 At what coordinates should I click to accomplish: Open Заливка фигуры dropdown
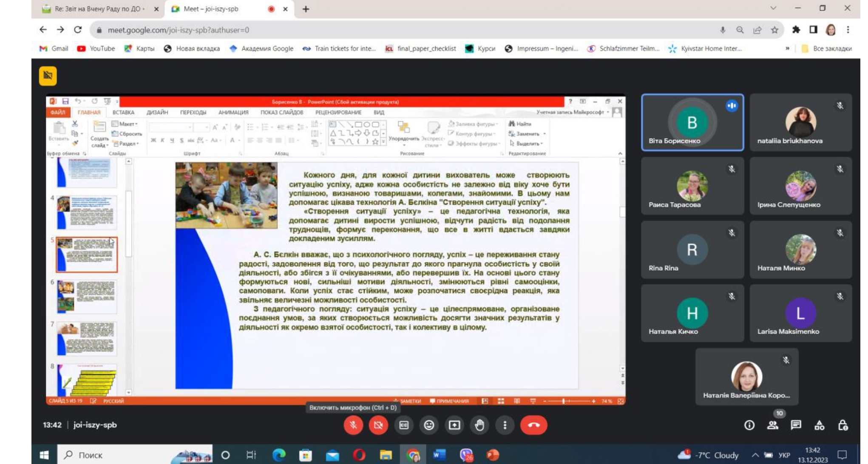click(474, 124)
